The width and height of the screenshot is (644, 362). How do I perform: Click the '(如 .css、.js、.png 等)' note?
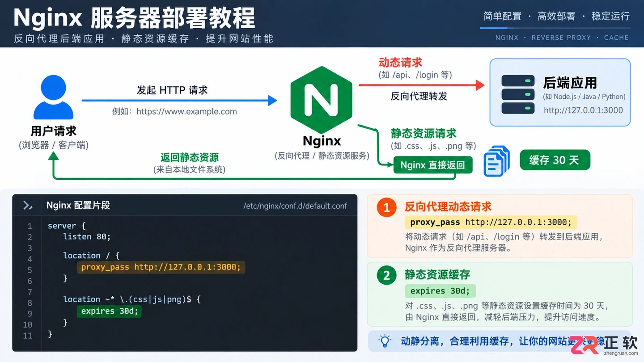433,146
